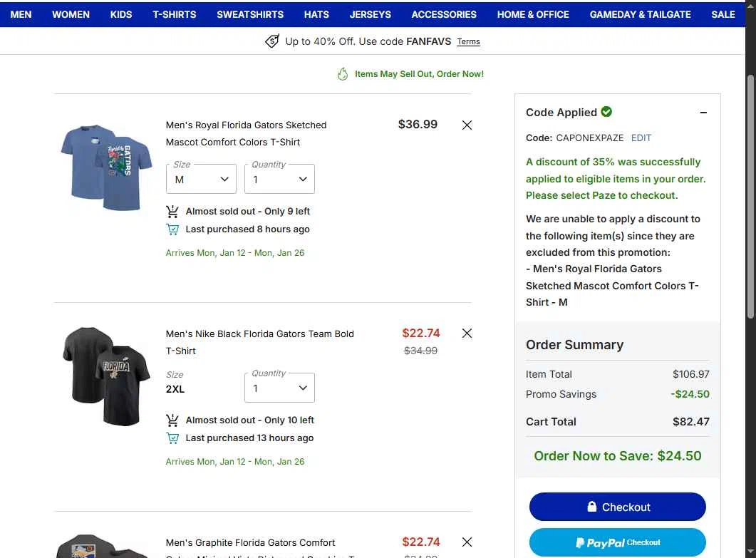
Task: Open GAMEDAY & TAILGATE menu item
Action: pos(641,14)
